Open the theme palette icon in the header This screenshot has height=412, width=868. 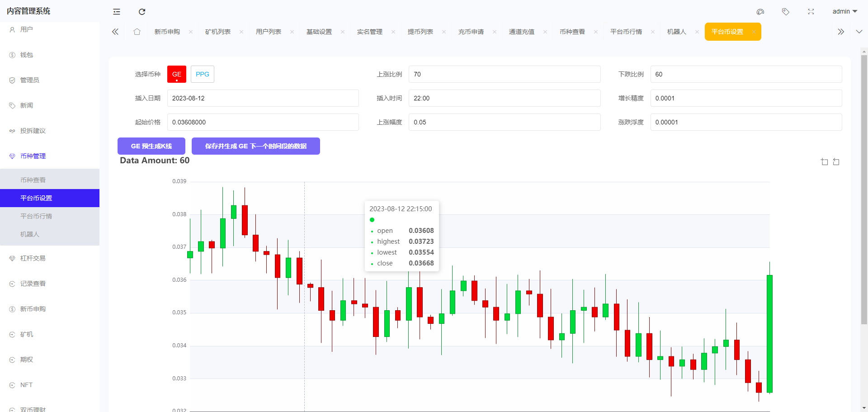pos(760,12)
